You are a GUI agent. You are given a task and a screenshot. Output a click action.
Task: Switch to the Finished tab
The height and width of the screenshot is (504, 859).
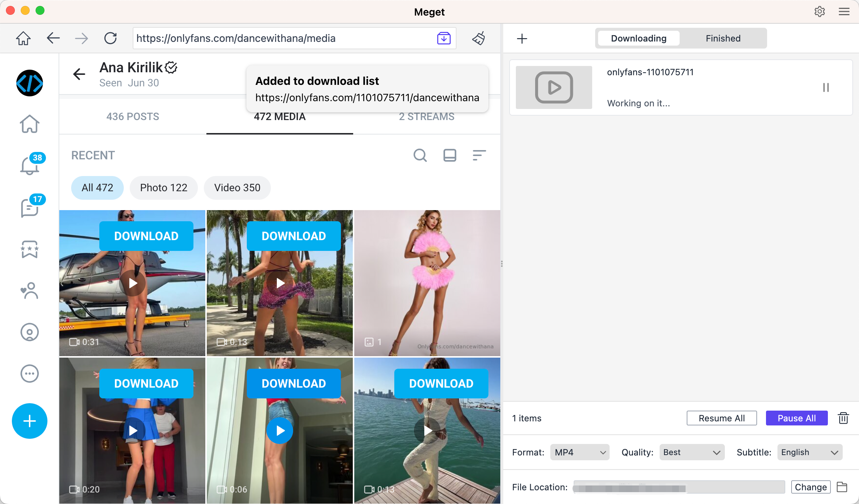coord(723,38)
